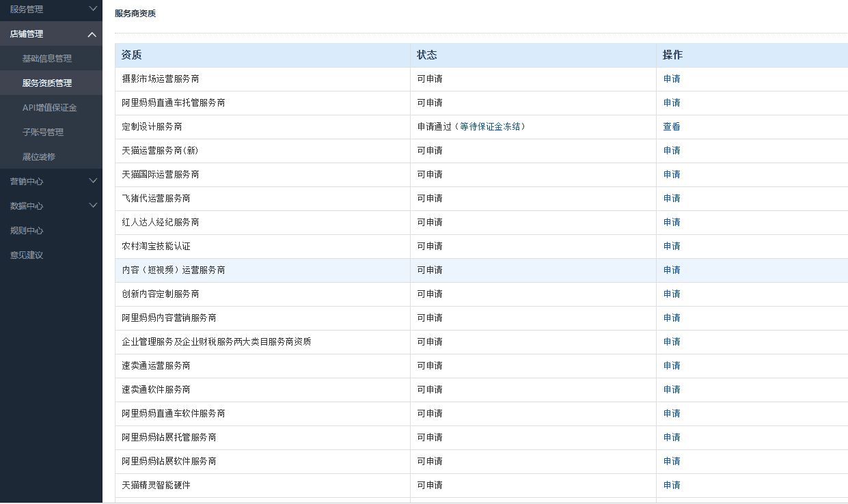Click 申请 for 天猫国际运营服务商

pyautogui.click(x=672, y=175)
